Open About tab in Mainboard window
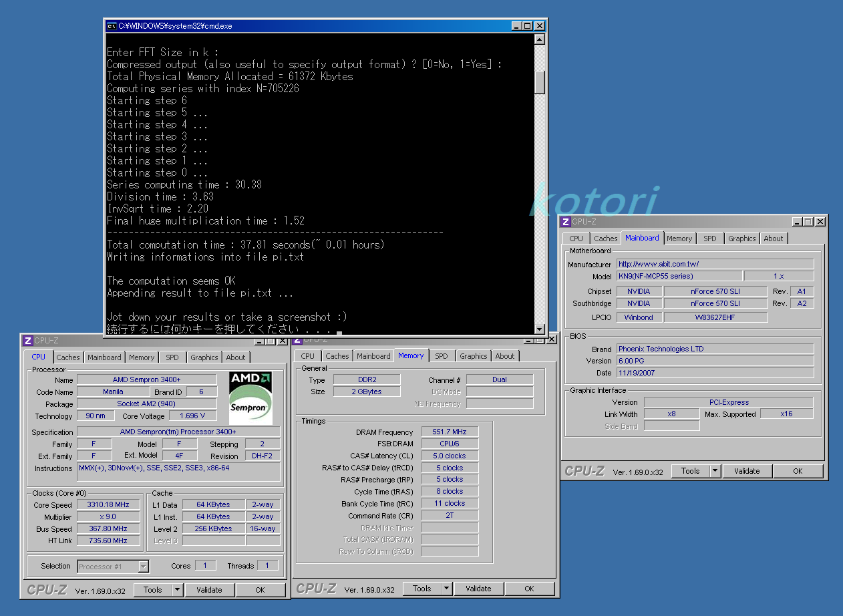The height and width of the screenshot is (616, 843). pyautogui.click(x=774, y=239)
